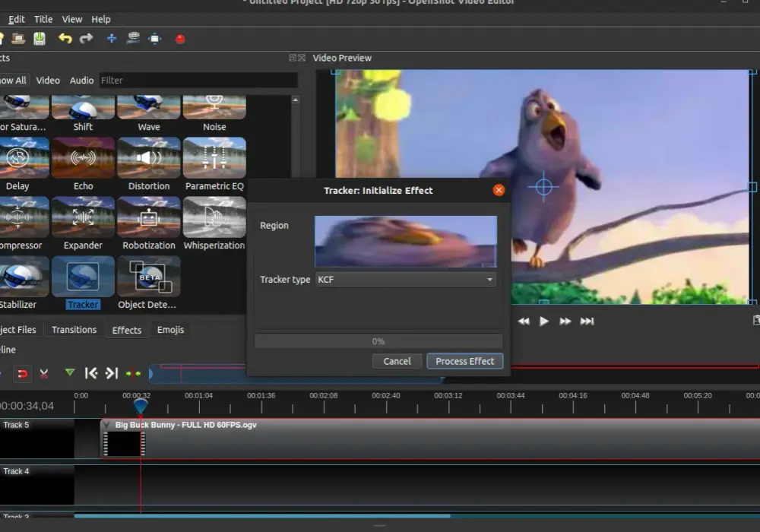Click the effects Filter text field
760x532 pixels.
tap(198, 81)
